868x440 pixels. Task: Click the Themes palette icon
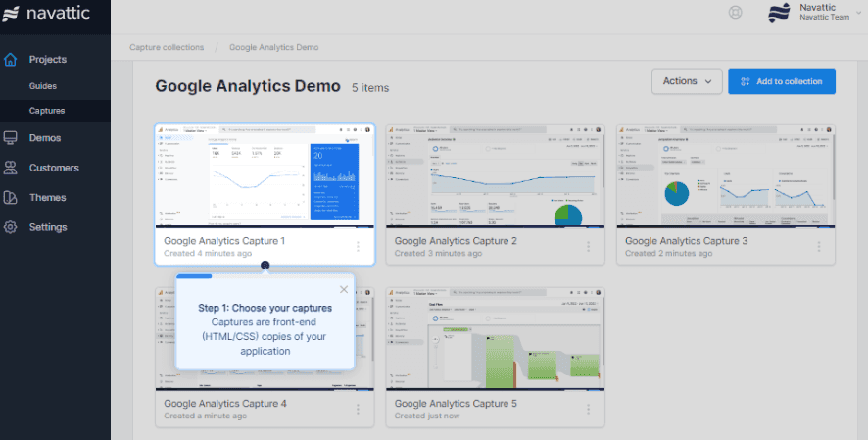(10, 198)
